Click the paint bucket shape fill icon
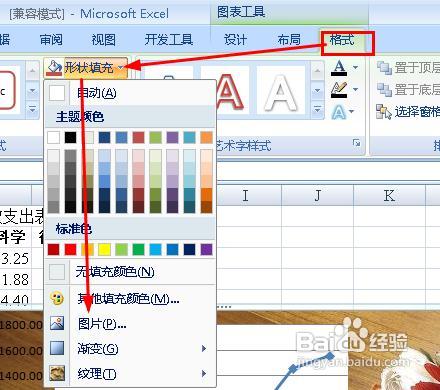The width and height of the screenshot is (440, 390). tap(54, 68)
